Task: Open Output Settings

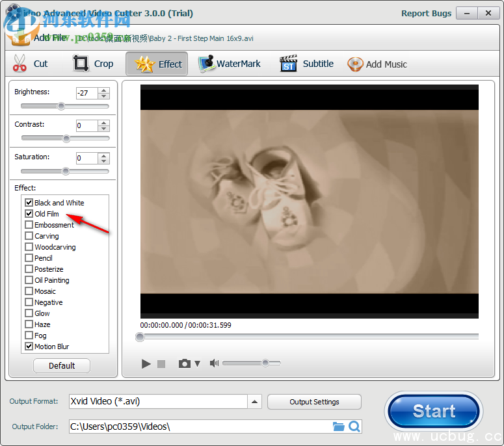Action: 314,402
